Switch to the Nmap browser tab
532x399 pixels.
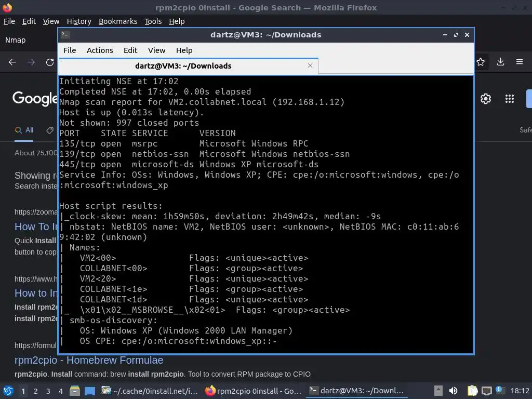pos(29,40)
